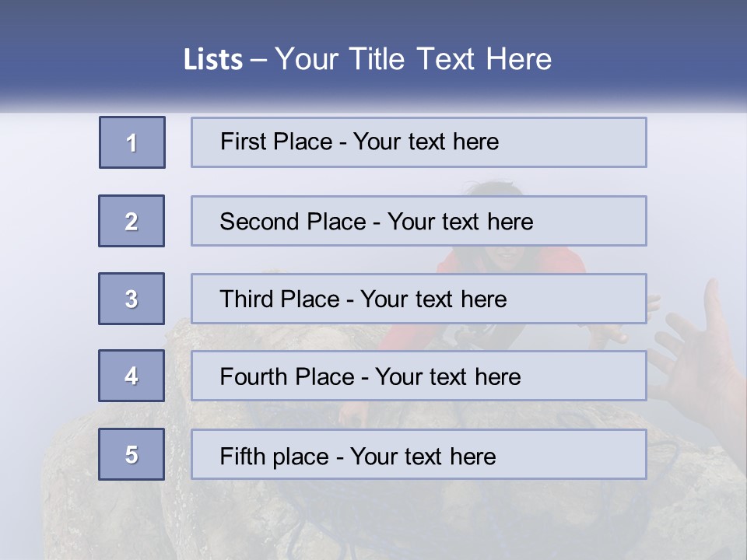Select the Third Place text box
This screenshot has width=747, height=560.
419,299
